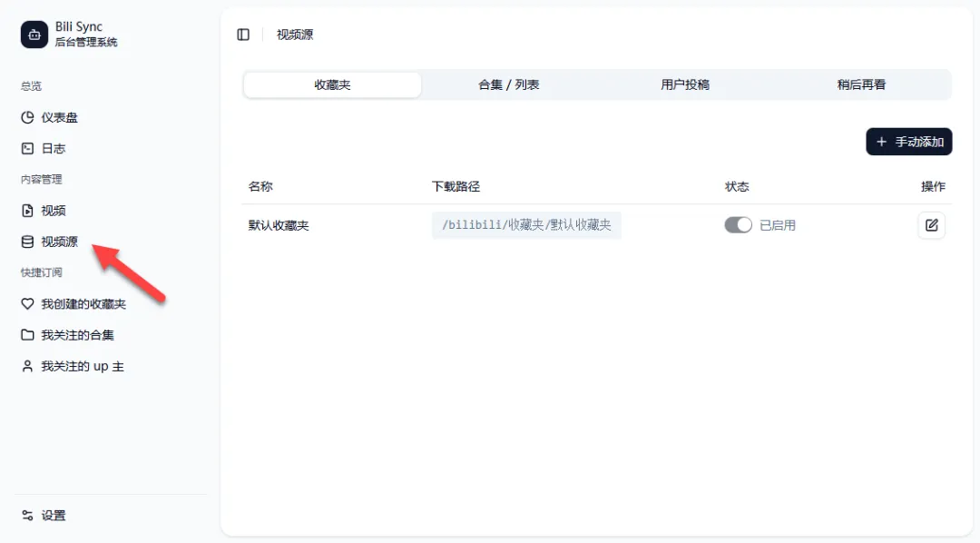Click the 默认收藏夹 name cell
This screenshot has height=543, width=980.
(279, 225)
